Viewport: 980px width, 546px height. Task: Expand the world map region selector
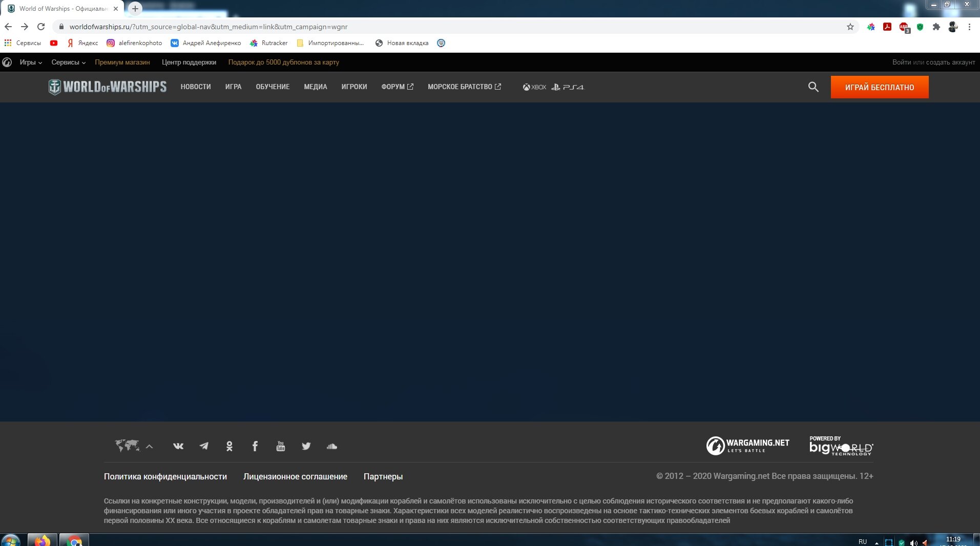134,446
